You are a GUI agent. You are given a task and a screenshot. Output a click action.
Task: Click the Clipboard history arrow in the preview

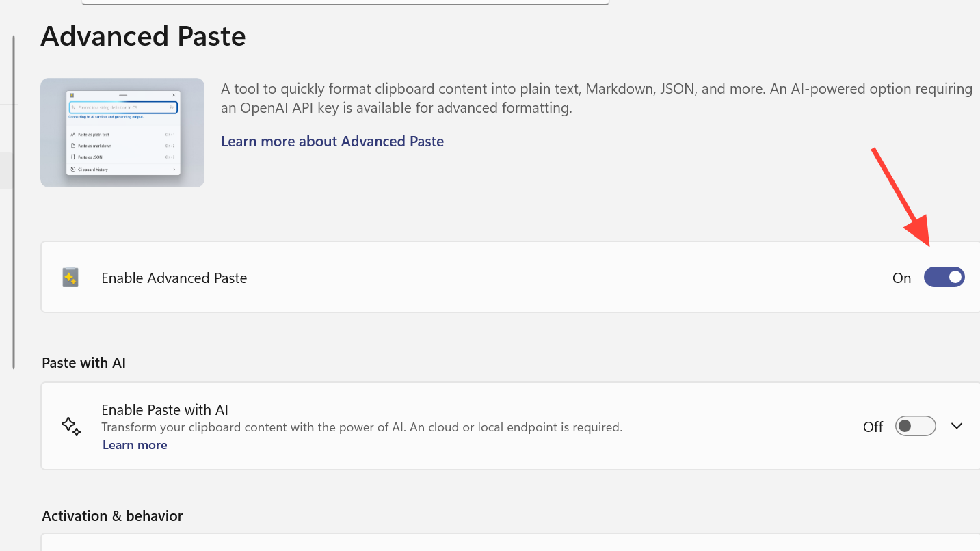click(174, 170)
